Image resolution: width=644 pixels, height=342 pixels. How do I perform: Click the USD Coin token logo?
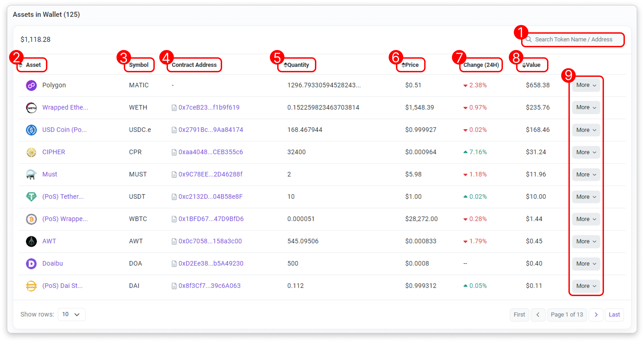[31, 130]
